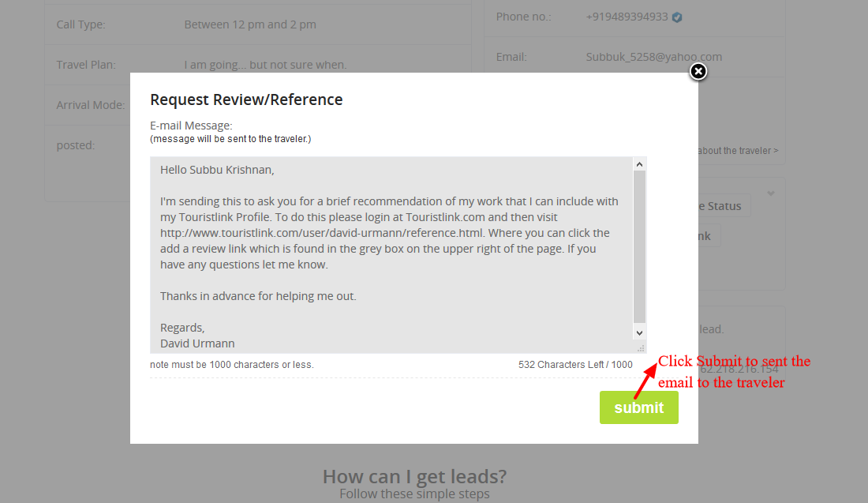Click the 'Arrival Mode:' label
Viewport: 868px width, 503px height.
(x=91, y=105)
